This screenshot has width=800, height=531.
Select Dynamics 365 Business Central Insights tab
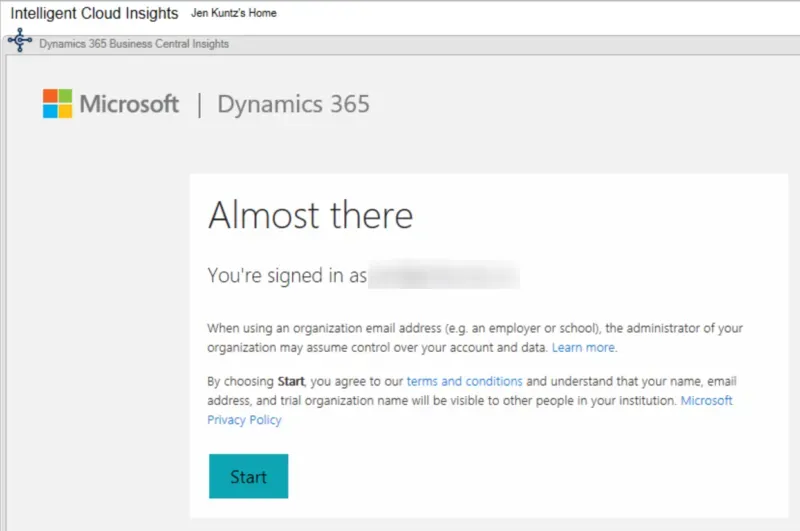tap(133, 44)
